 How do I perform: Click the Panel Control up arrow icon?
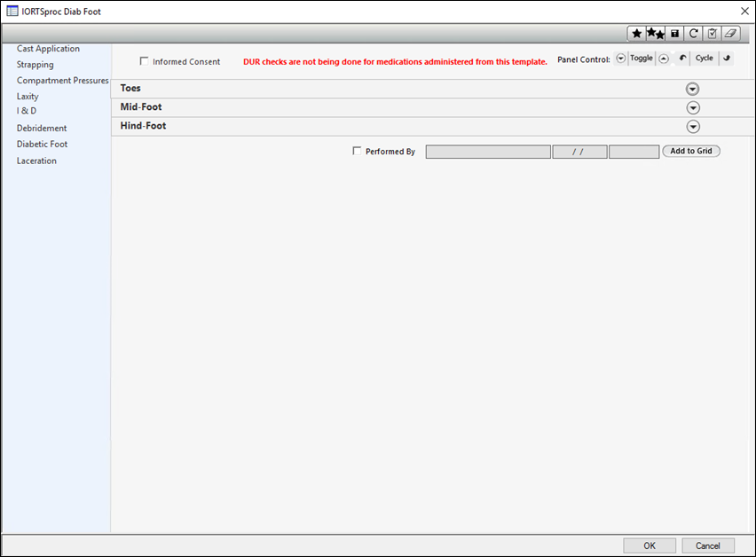pyautogui.click(x=664, y=59)
